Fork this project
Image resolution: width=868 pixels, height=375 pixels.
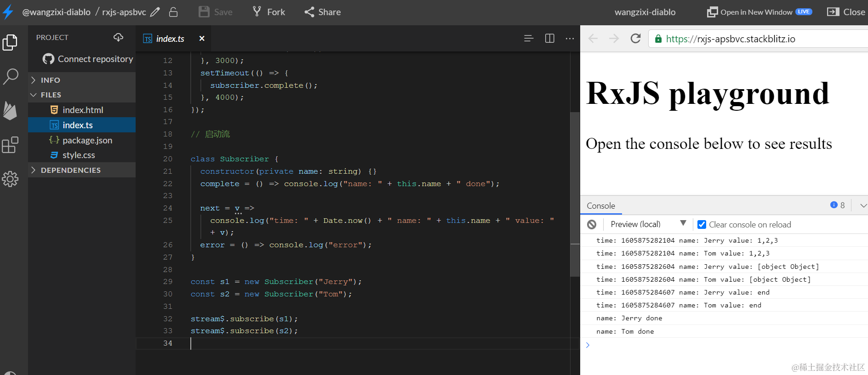click(x=269, y=12)
